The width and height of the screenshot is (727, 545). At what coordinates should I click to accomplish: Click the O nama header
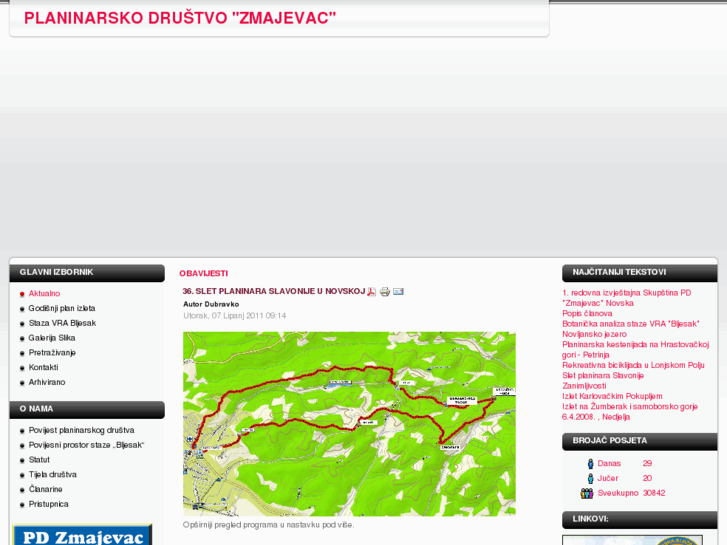pyautogui.click(x=87, y=410)
